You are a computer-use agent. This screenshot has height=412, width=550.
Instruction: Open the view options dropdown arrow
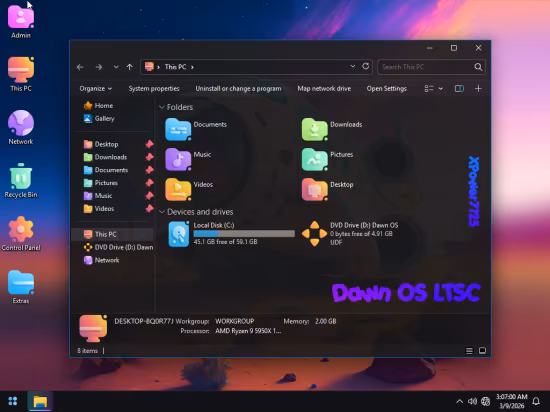click(441, 89)
